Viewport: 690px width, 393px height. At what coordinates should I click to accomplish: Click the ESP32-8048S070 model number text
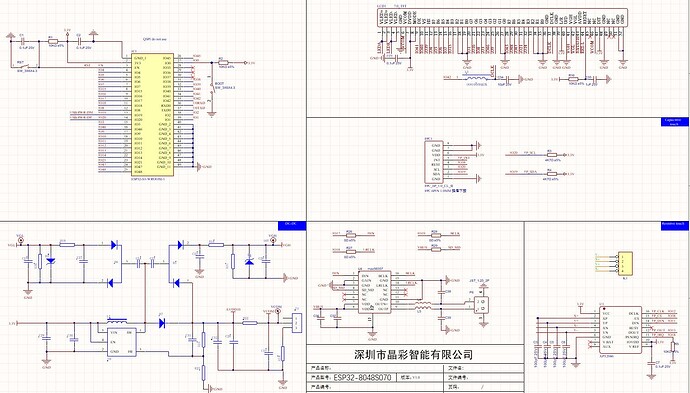tap(362, 378)
